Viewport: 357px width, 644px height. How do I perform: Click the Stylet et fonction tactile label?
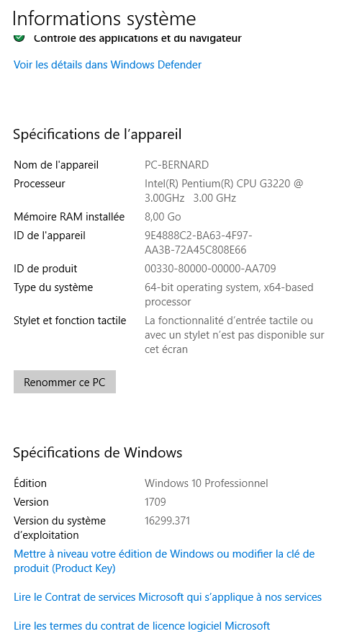(70, 321)
